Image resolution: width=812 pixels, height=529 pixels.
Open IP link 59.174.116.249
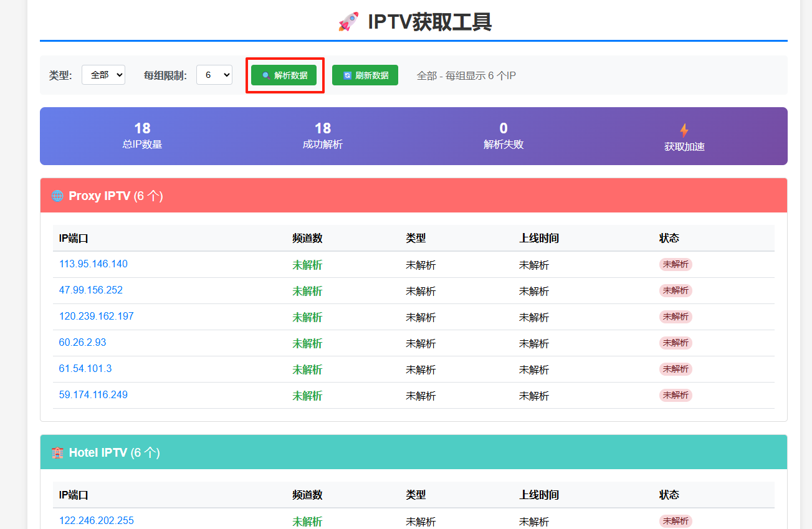point(93,395)
